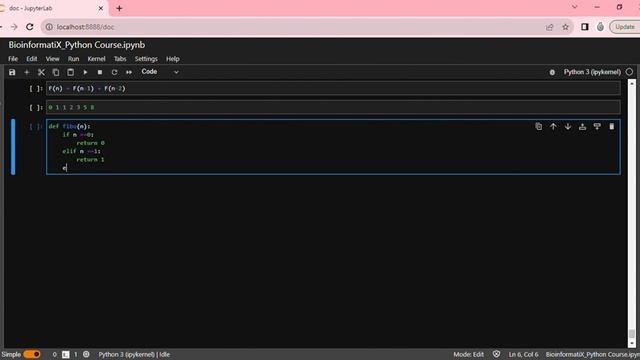The height and width of the screenshot is (360, 640).
Task: Insert a cell above the active cell
Action: coord(582,127)
